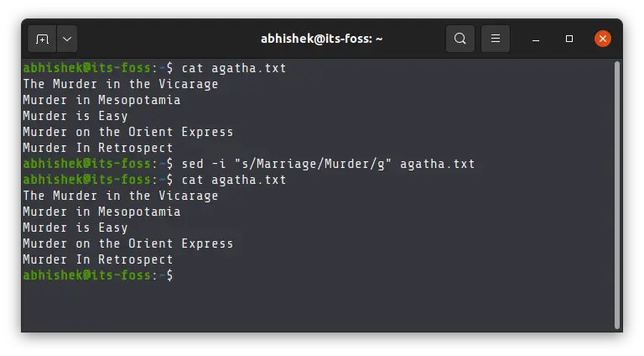Click the first "The Murder in the Vicarage" line
This screenshot has height=356, width=644.
120,84
